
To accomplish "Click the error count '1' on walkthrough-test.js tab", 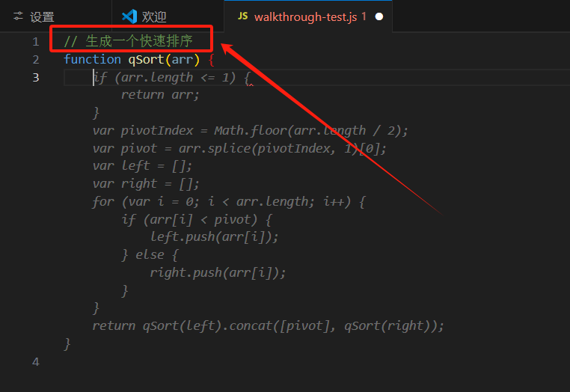I will (364, 16).
